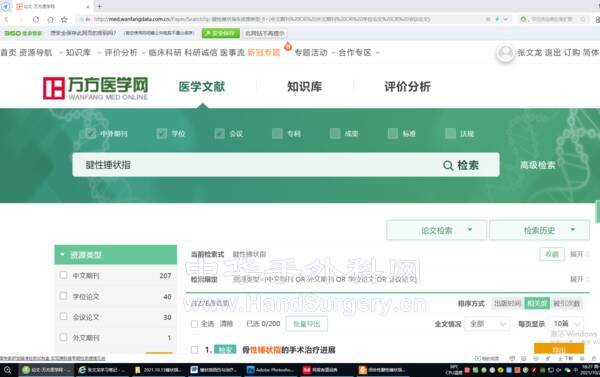The height and width of the screenshot is (377, 600).
Task: Close the Wanfang browser tab
Action: pyautogui.click(x=87, y=7)
